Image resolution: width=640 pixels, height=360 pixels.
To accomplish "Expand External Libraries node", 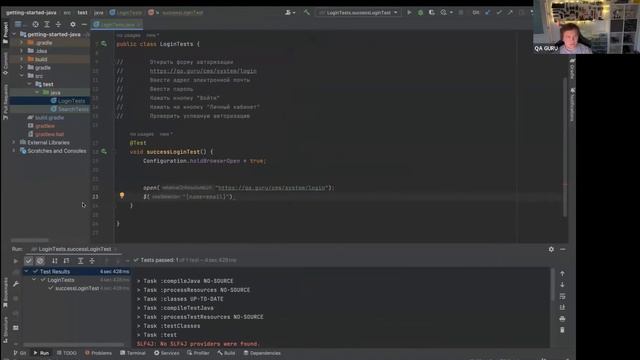I will (14, 142).
